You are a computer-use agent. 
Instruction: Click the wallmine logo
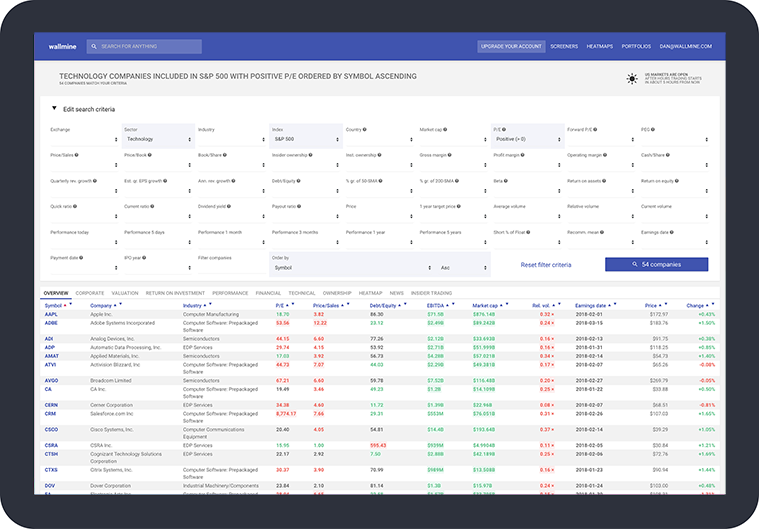(62, 46)
